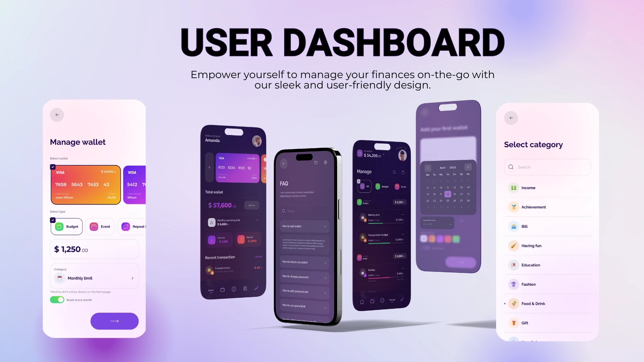Viewport: 644px width, 362px height.
Task: Toggle the Reset every month switch
Action: (57, 300)
